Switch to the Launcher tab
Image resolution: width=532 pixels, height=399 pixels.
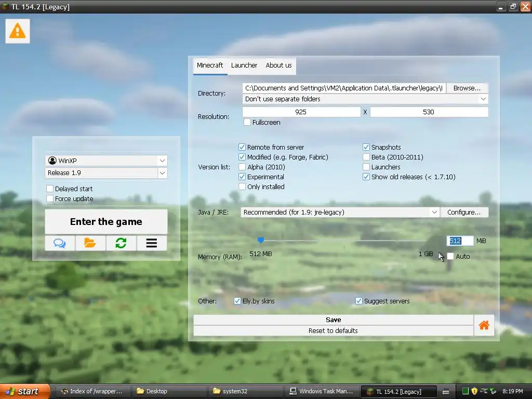pyautogui.click(x=244, y=65)
